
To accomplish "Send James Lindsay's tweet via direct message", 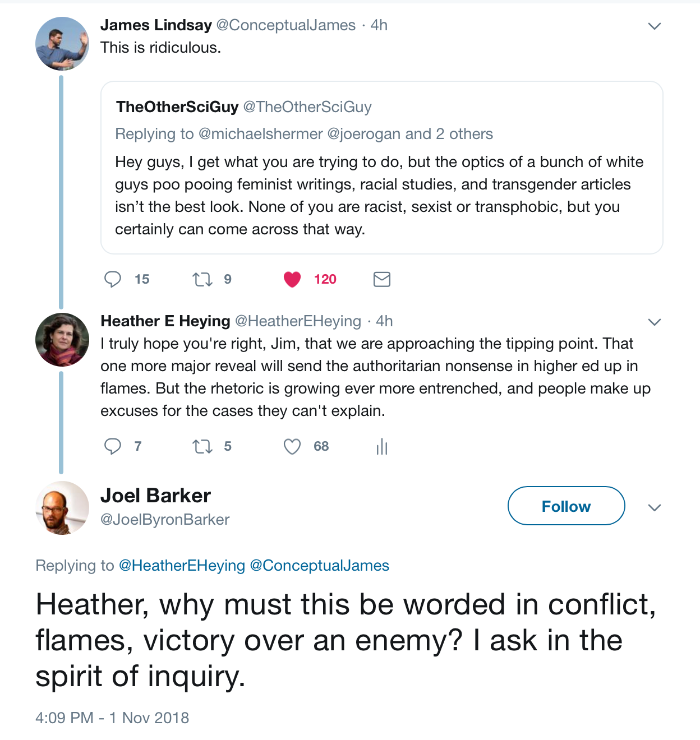I will click(382, 279).
